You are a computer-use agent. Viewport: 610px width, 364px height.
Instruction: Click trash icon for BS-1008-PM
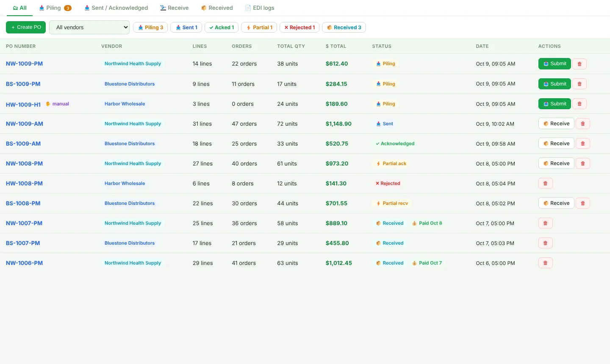point(583,203)
